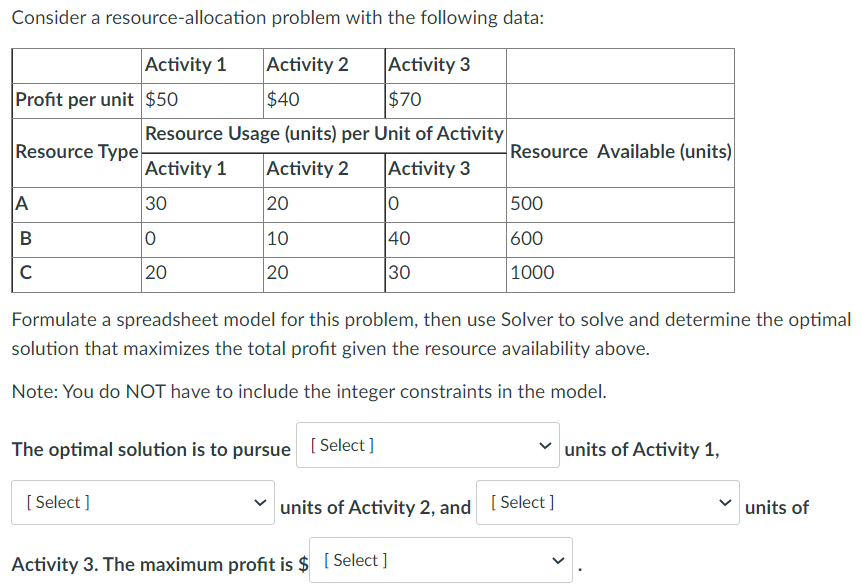
Task: Click the Resource Type B row label
Action: click(25, 238)
